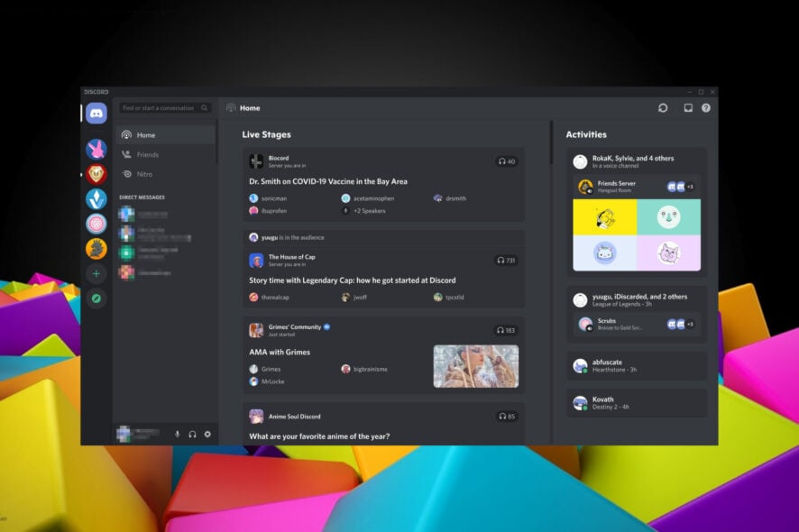The height and width of the screenshot is (532, 799).
Task: Click the yellow avatar tile in voice grid
Action: click(x=605, y=217)
